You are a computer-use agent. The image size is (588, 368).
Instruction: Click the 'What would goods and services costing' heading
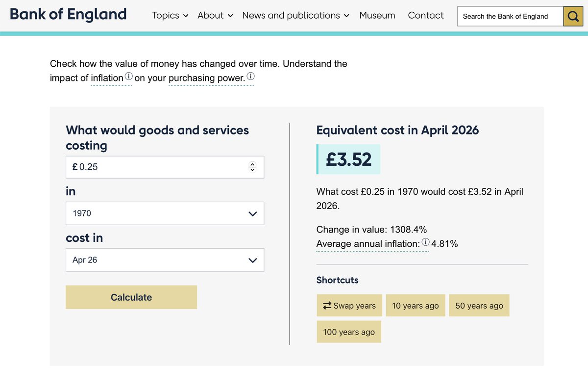pyautogui.click(x=157, y=138)
